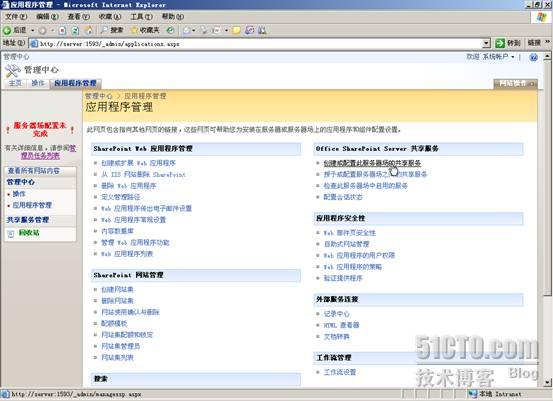Image resolution: width=553 pixels, height=401 pixels.
Task: Open the Web 应用程序列表 link
Action: click(127, 254)
